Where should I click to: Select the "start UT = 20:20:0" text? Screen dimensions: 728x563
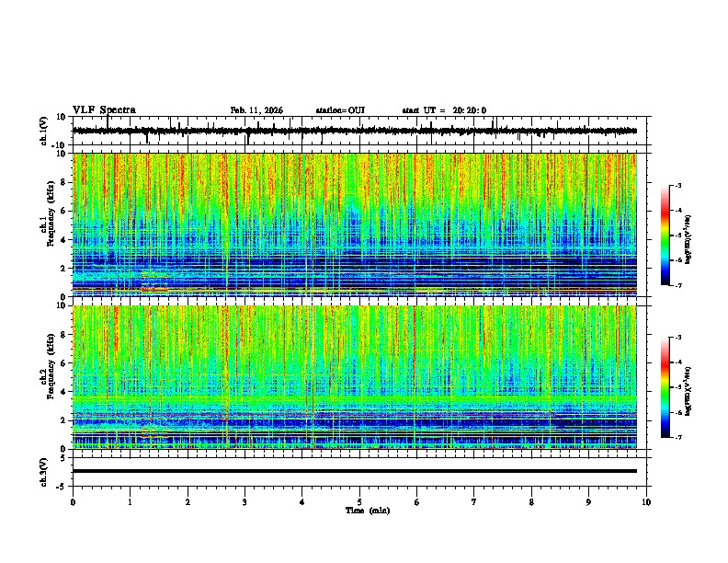tap(444, 110)
